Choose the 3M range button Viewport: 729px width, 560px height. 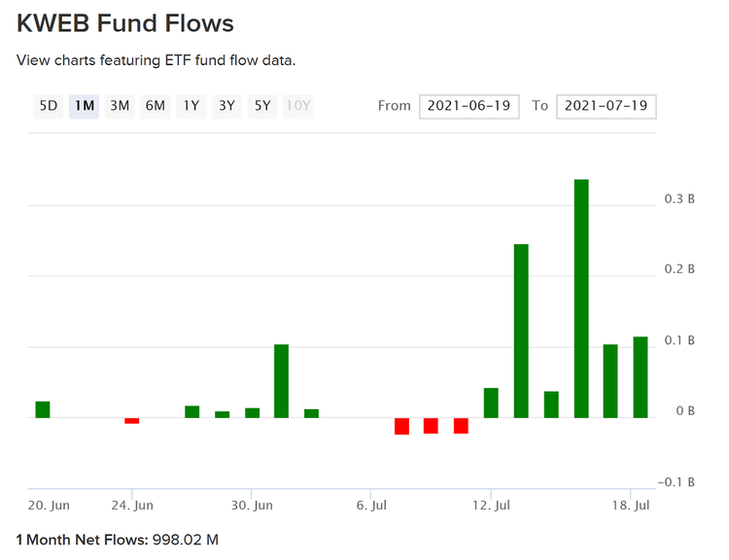pos(120,106)
